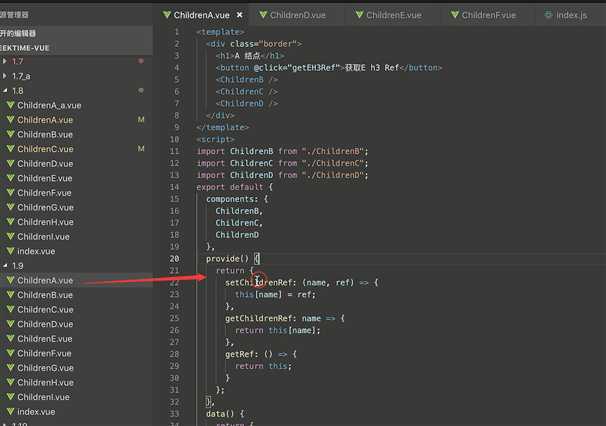Click the components key on line 15
This screenshot has width=606, height=426.
pyautogui.click(x=230, y=199)
